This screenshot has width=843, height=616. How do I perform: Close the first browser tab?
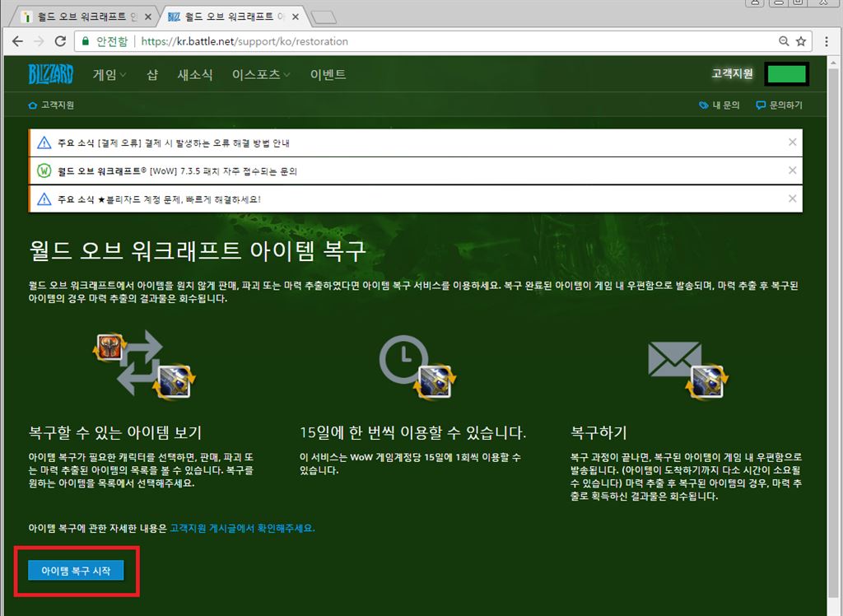point(148,16)
